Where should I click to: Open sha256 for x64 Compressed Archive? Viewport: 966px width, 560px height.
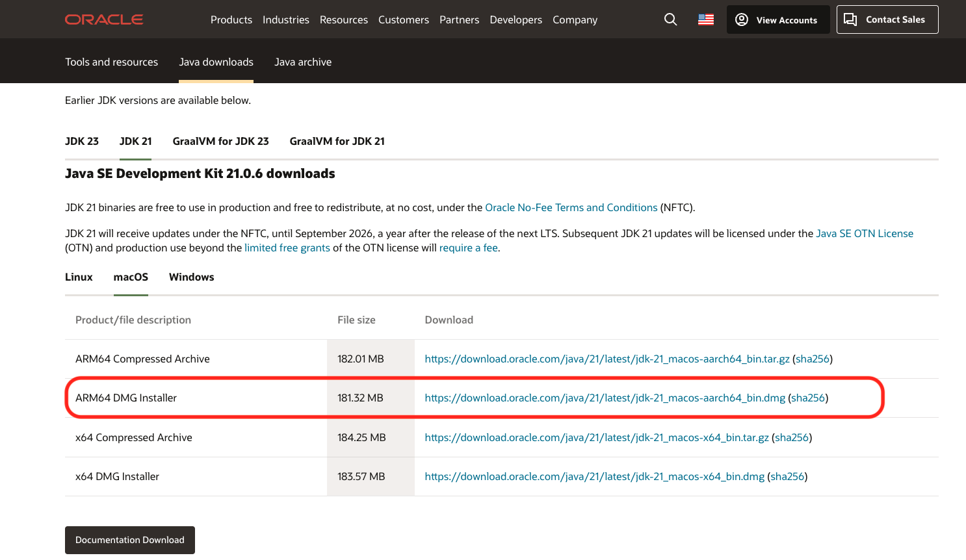point(792,437)
